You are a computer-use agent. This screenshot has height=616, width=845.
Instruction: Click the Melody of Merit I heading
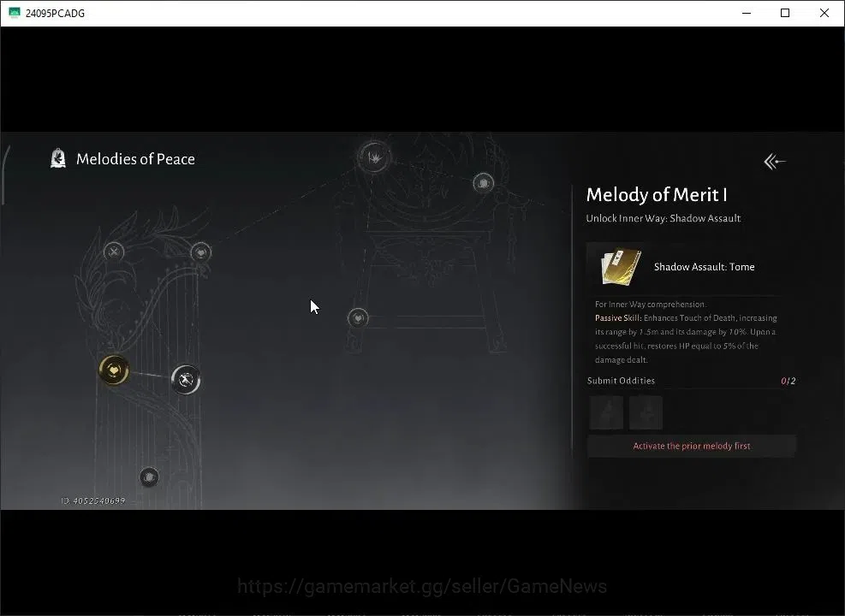[x=657, y=194]
